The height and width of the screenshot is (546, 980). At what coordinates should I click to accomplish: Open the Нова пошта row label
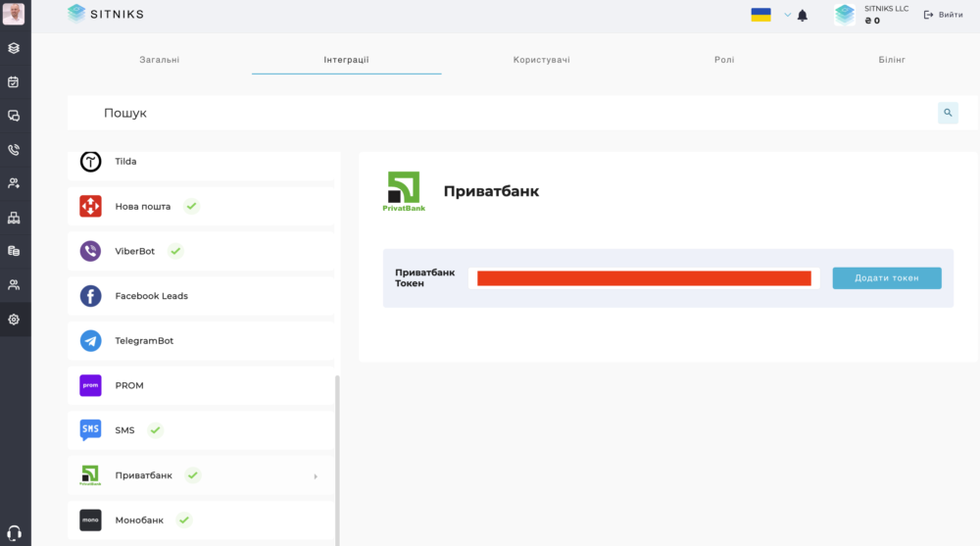pyautogui.click(x=142, y=207)
